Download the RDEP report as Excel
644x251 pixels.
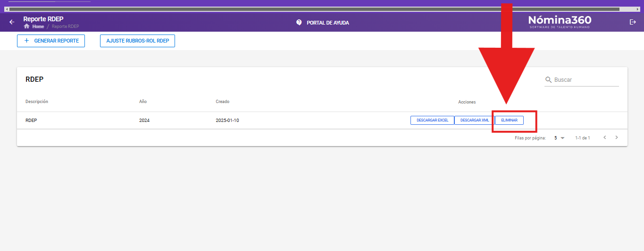[x=432, y=120]
